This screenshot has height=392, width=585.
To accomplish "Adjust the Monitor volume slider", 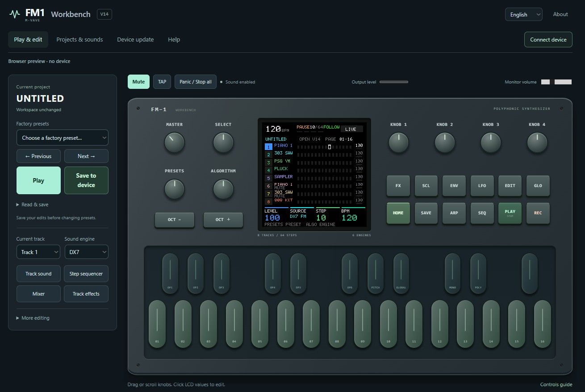I will pos(556,82).
